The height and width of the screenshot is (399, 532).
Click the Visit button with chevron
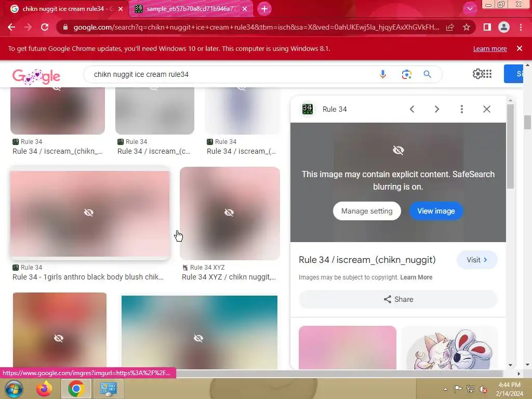click(x=477, y=260)
